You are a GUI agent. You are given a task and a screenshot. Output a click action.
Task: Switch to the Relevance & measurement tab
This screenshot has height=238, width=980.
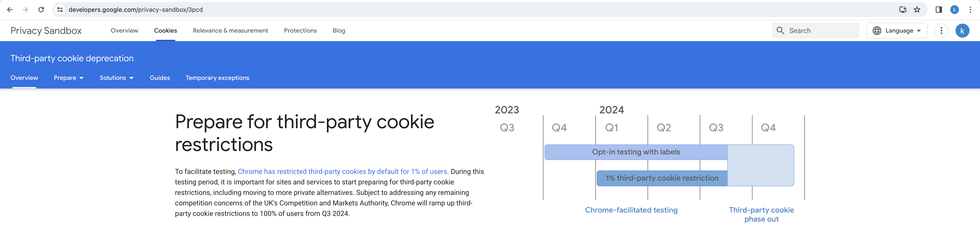click(x=230, y=30)
